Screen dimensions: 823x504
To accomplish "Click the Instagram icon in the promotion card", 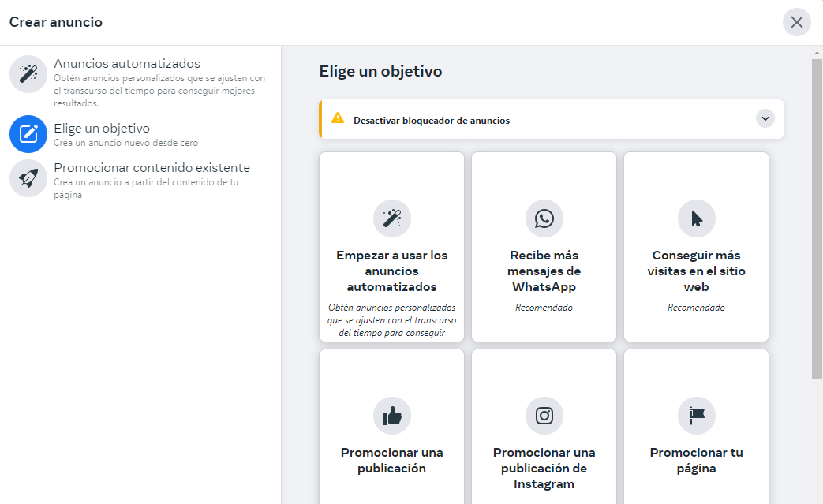I will pos(544,416).
